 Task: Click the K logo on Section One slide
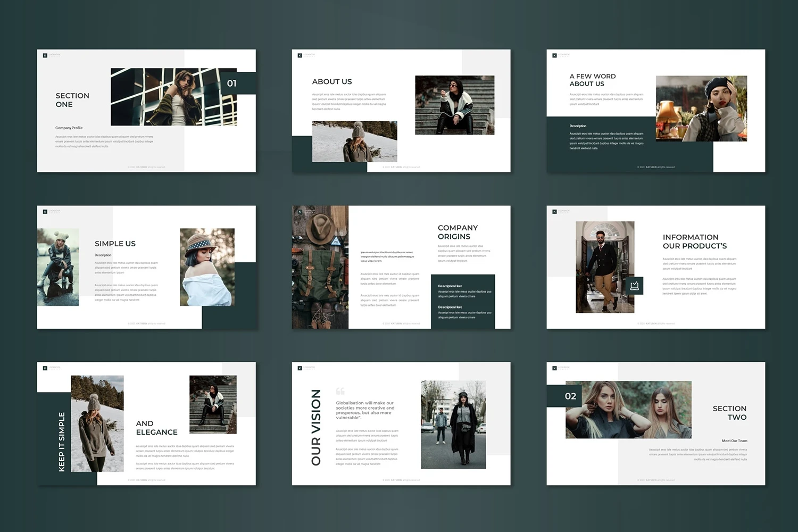point(45,55)
